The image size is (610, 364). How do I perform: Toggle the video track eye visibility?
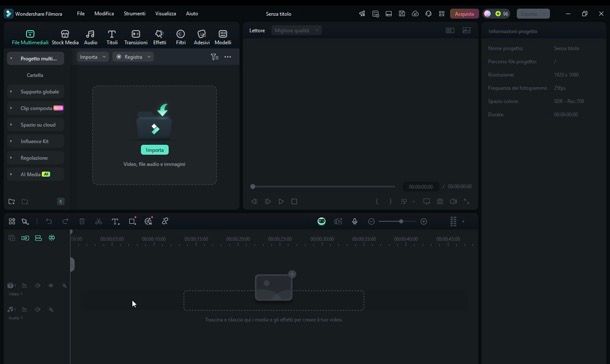[x=51, y=285]
